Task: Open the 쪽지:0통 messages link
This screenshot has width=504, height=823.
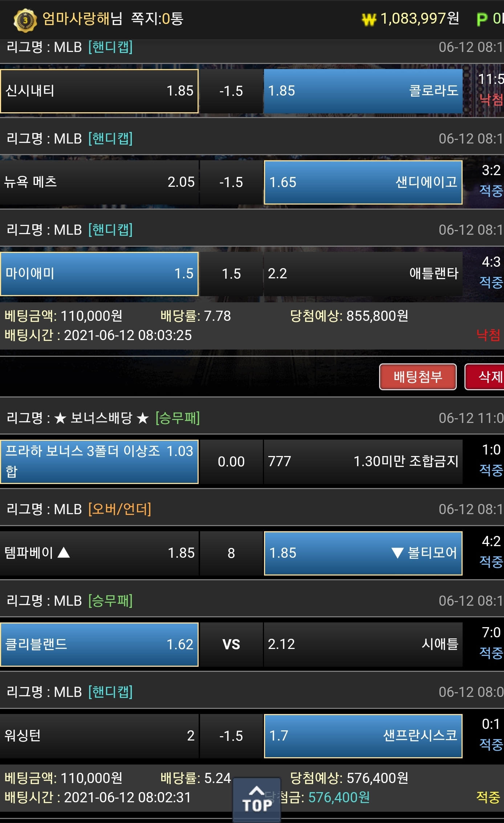Action: [x=157, y=19]
